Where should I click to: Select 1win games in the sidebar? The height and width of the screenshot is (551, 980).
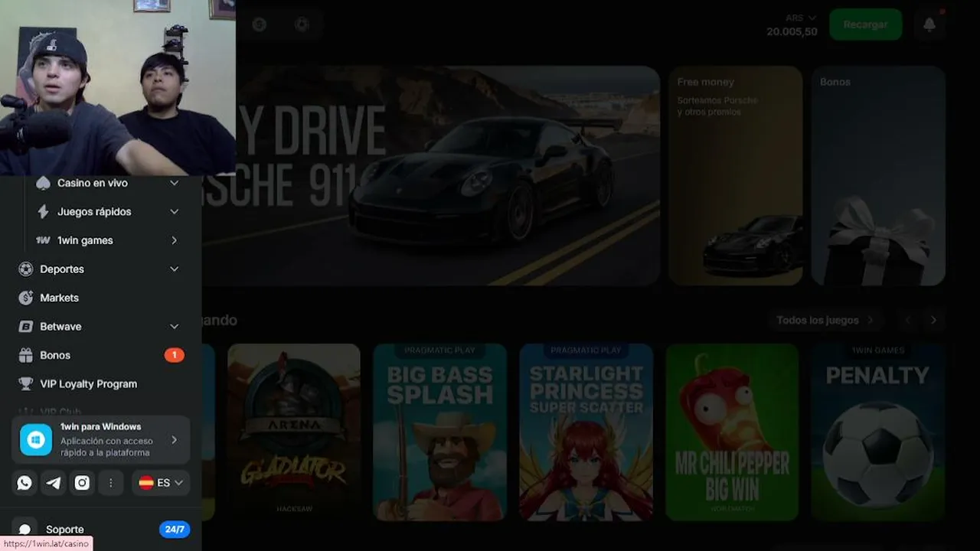pos(85,240)
